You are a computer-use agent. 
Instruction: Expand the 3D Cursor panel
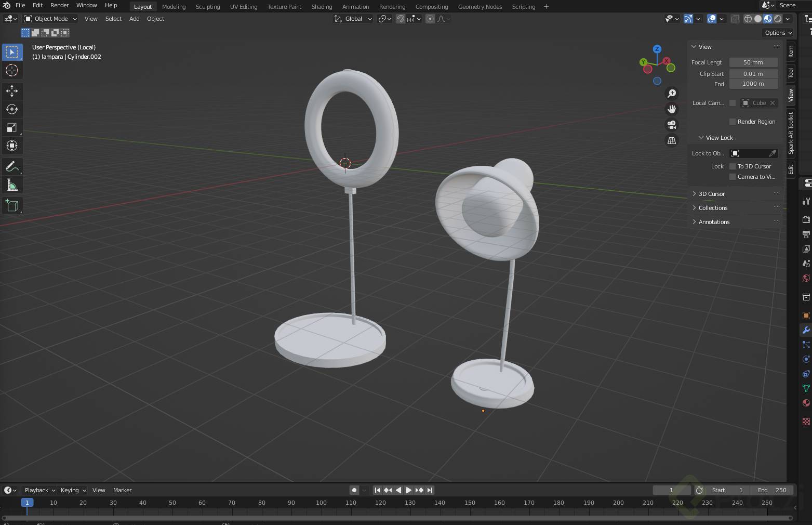click(x=711, y=194)
